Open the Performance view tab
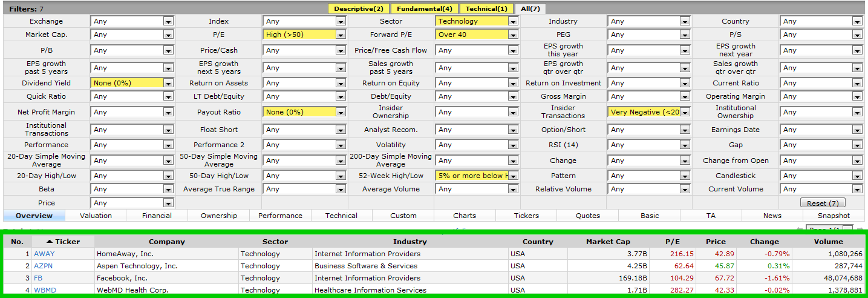Screen dimensions: 868x298 [280, 216]
